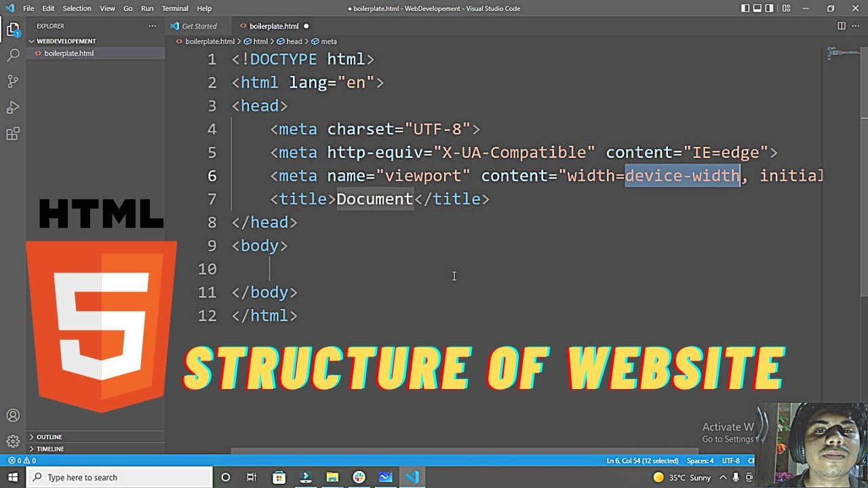
Task: Open Microsoft Store from taskbar
Action: coord(279,477)
